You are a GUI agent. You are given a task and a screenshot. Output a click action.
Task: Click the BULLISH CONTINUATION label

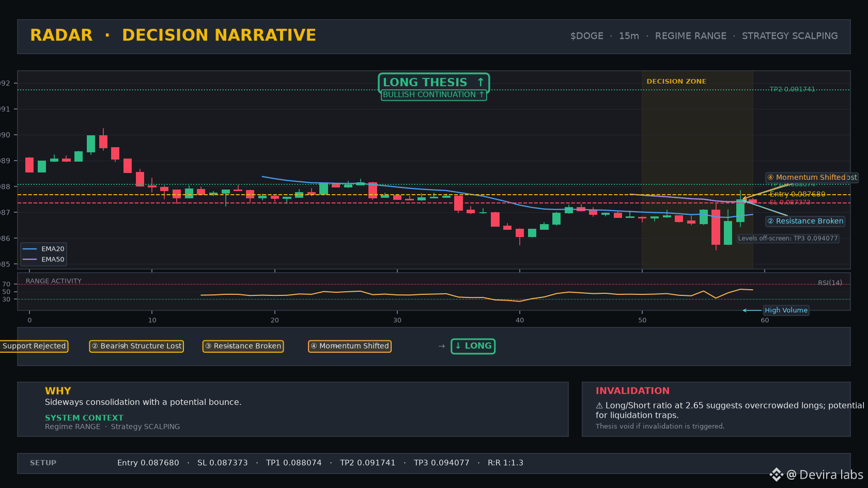[433, 95]
